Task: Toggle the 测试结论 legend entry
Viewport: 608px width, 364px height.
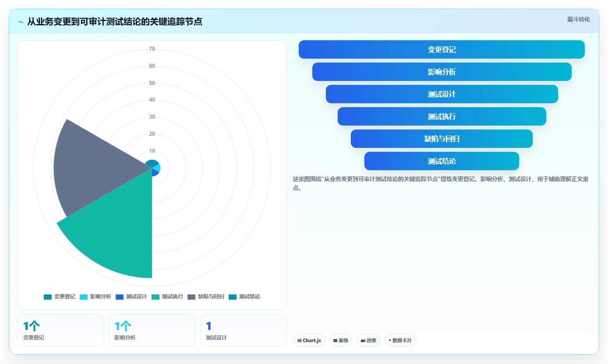Action: click(x=244, y=297)
